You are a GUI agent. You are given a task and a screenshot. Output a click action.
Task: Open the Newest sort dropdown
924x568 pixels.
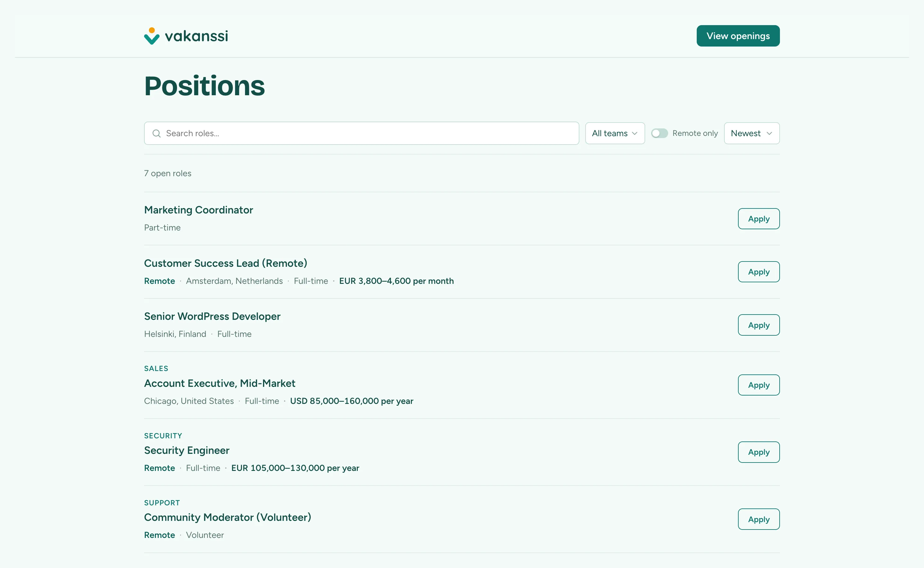752,133
